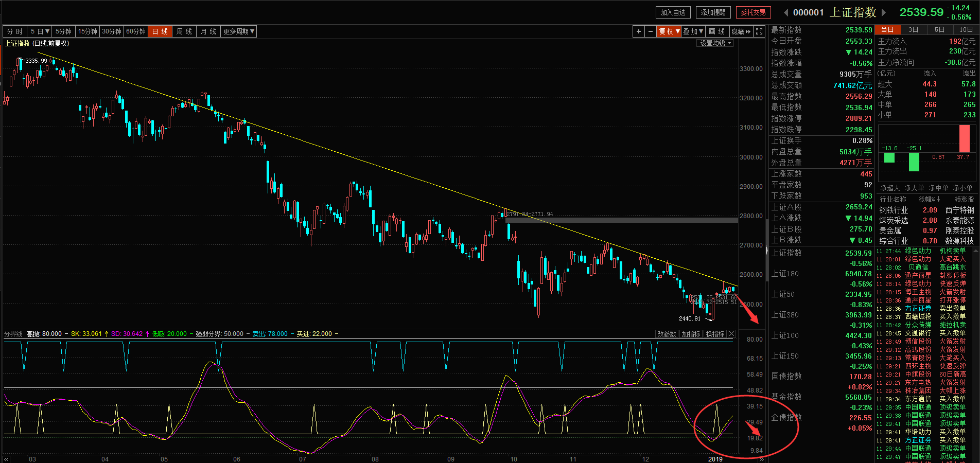The image size is (980, 463).
Task: Open 画线 drawing tools
Action: pos(717,31)
